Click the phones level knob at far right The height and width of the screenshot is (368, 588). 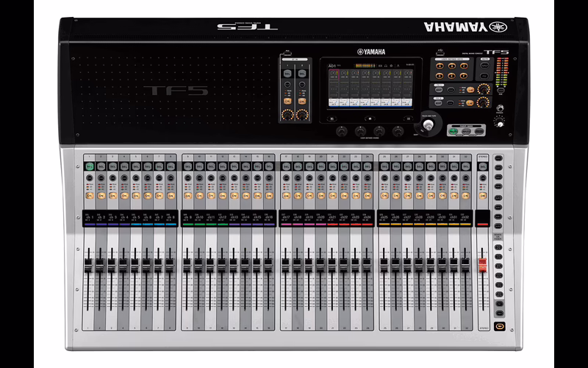[x=499, y=121]
